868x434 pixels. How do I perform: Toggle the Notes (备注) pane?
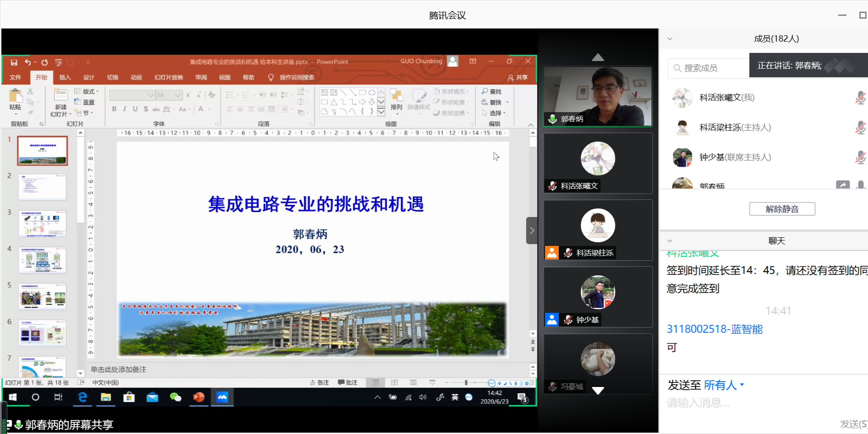coord(319,383)
